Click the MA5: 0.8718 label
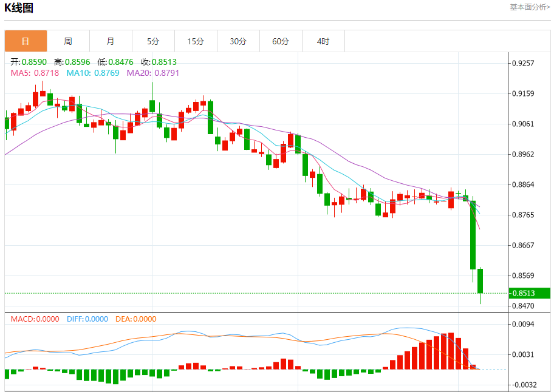The height and width of the screenshot is (392, 554). point(35,73)
